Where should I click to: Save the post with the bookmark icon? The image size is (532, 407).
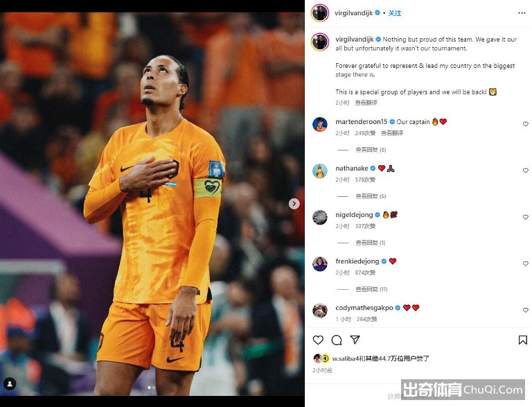pyautogui.click(x=522, y=340)
